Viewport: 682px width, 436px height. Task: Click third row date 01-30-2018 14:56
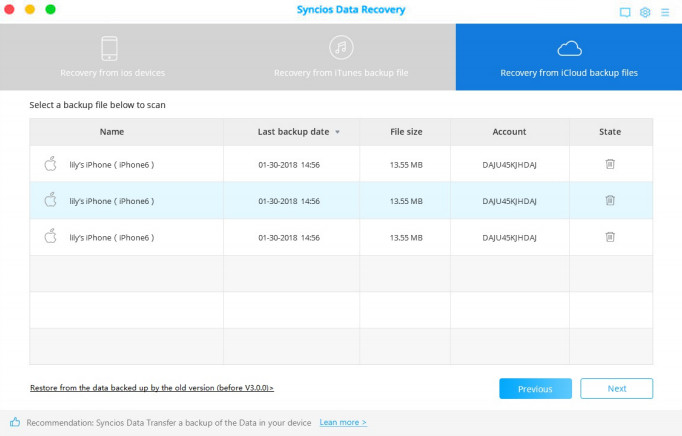coord(289,238)
